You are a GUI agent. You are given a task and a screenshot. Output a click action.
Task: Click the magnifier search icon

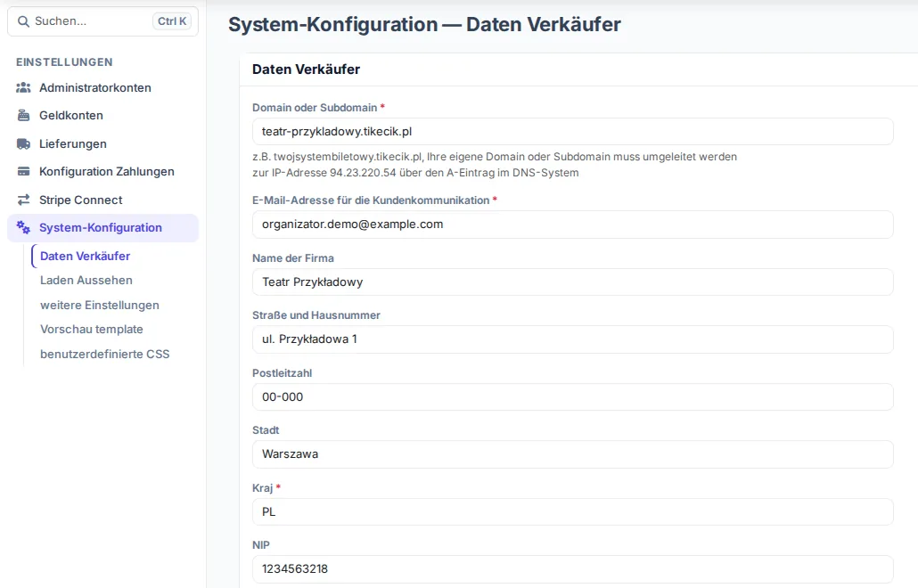[23, 21]
